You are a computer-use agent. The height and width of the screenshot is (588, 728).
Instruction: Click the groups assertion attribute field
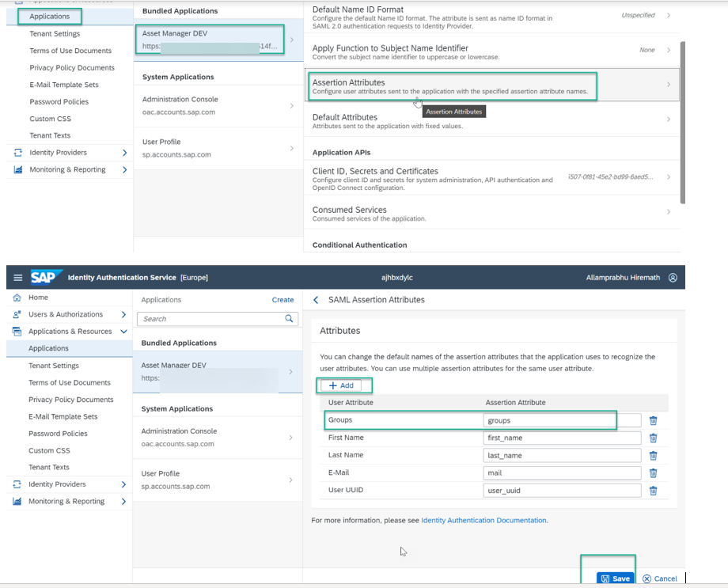562,421
